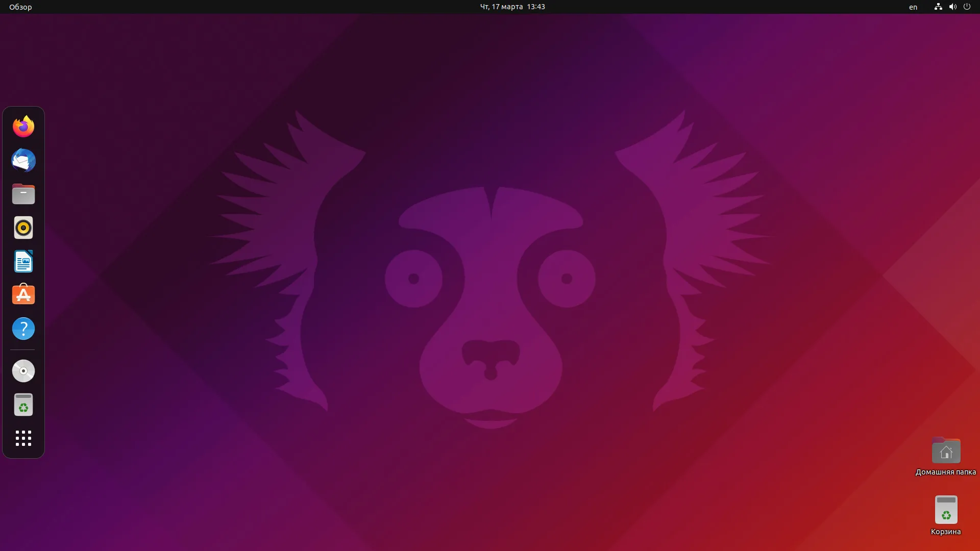
Task: Open the optical disc in dock
Action: (23, 371)
